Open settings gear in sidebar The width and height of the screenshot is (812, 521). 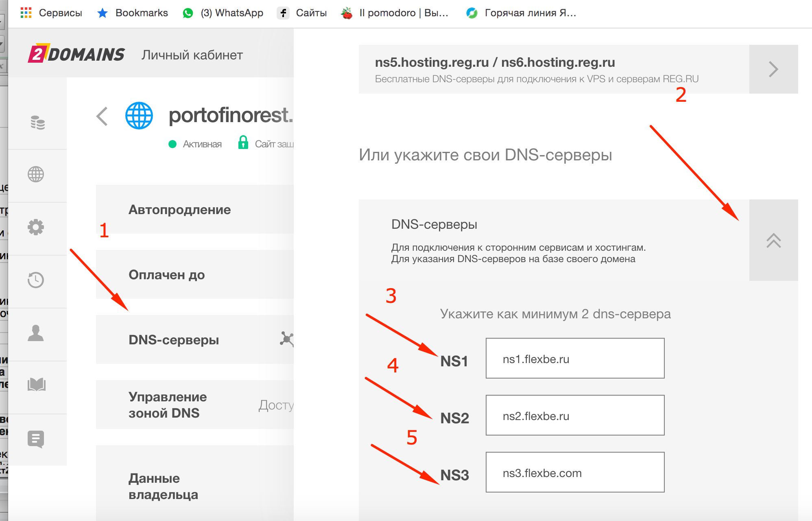point(36,227)
